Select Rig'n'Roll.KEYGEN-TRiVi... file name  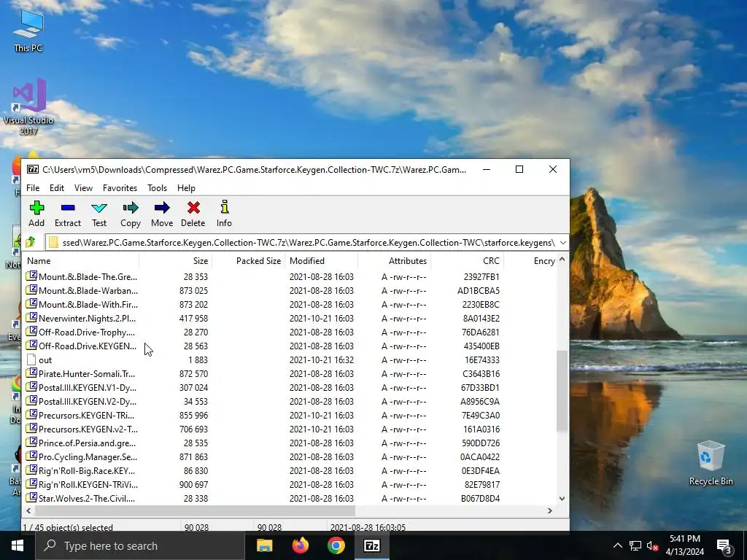[88, 485]
